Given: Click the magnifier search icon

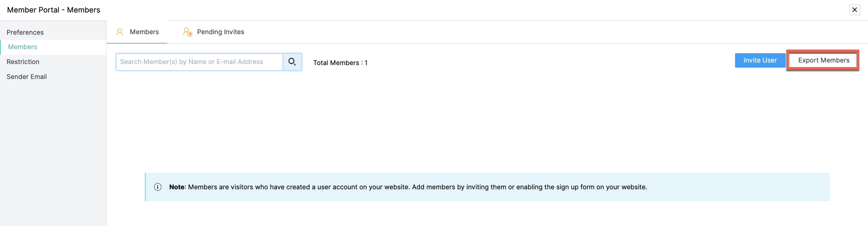Looking at the screenshot, I should [x=292, y=62].
